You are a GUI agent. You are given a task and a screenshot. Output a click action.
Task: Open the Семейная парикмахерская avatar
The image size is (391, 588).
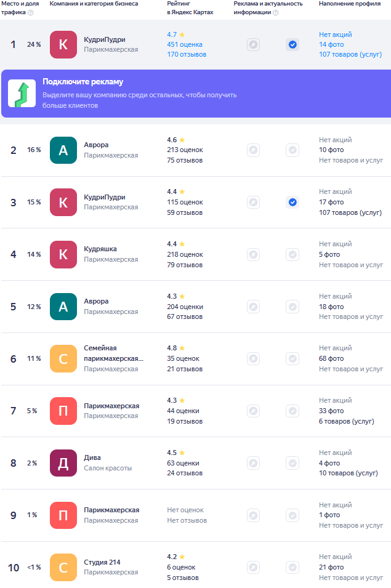(x=63, y=358)
